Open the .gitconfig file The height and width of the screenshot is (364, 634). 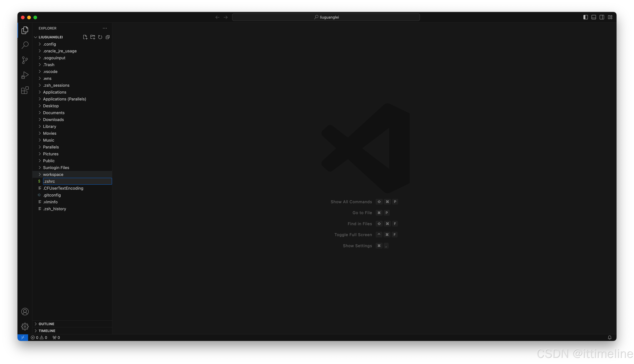52,195
